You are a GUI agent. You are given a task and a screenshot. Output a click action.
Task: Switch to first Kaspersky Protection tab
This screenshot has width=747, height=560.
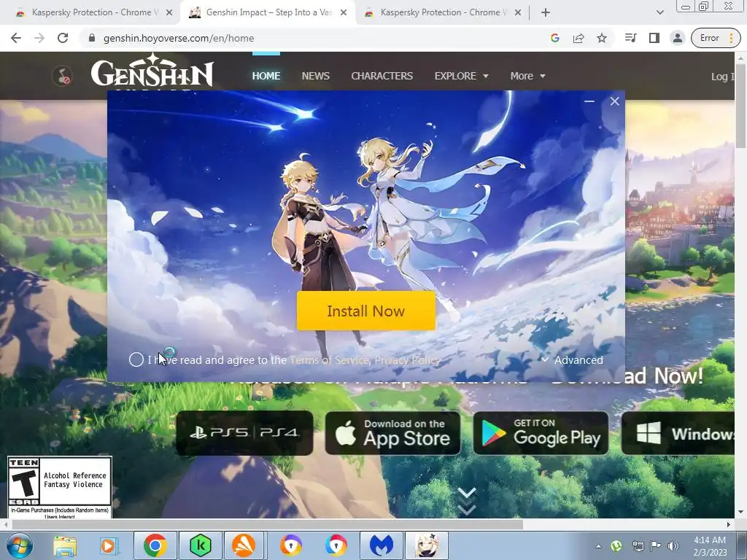[94, 12]
